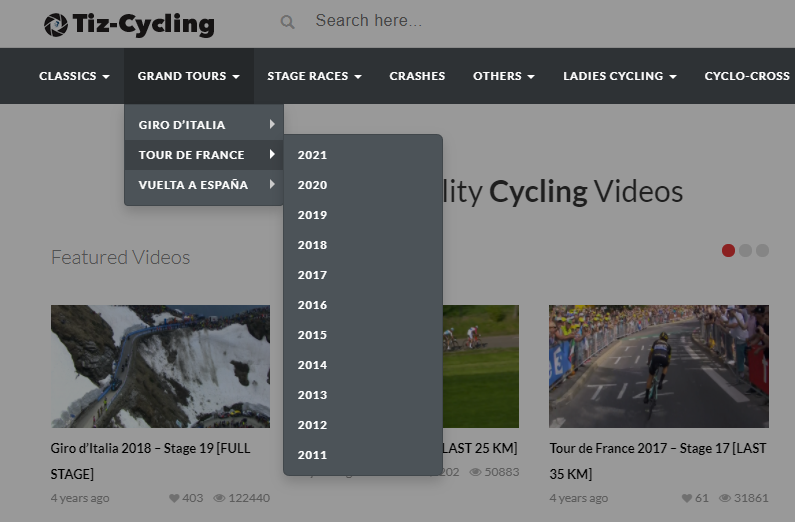Like the Giro d'Italia Stage 19 video (heart 403)

pos(174,498)
